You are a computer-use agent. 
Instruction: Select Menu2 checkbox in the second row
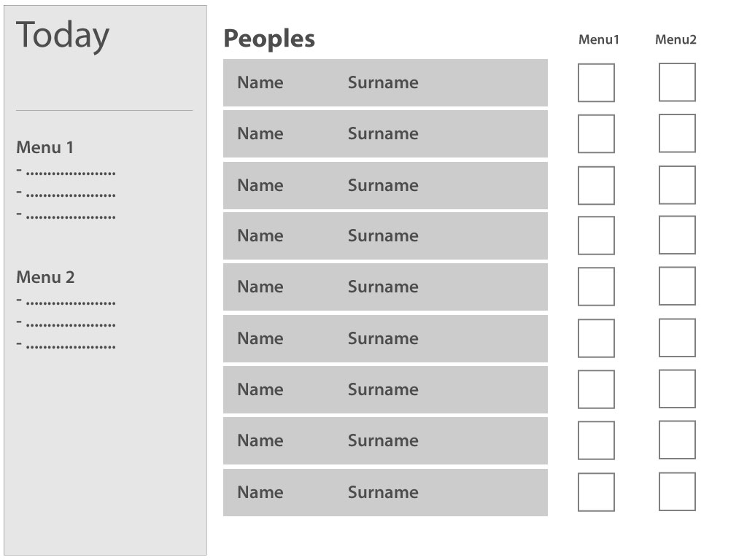pyautogui.click(x=677, y=133)
